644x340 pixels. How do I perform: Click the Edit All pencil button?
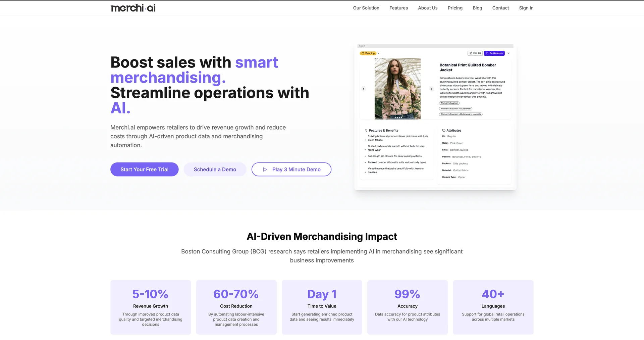pyautogui.click(x=475, y=53)
